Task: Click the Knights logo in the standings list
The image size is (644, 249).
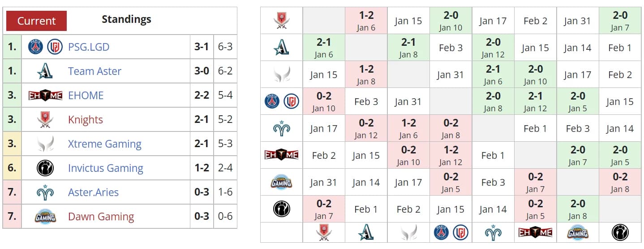Action: (x=45, y=120)
